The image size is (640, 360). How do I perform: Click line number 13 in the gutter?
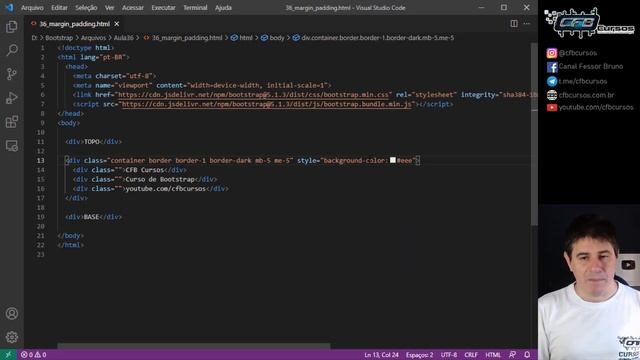coord(40,160)
